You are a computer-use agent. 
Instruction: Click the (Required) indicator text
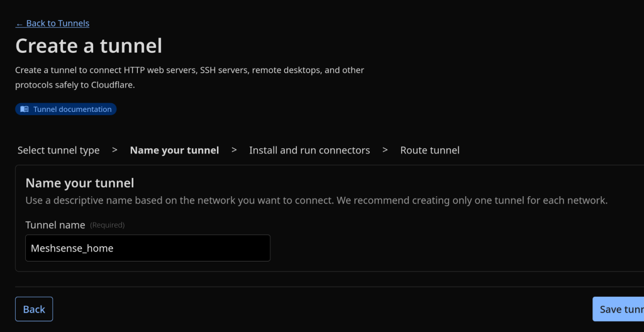click(x=108, y=225)
